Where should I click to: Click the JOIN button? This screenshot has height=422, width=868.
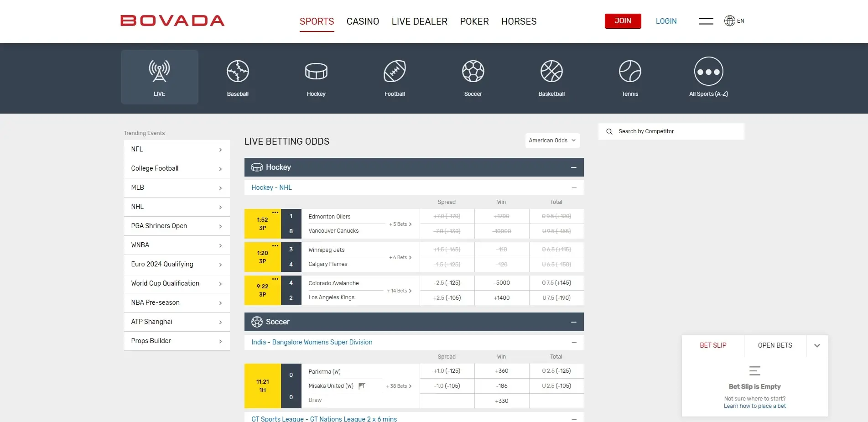(x=623, y=21)
